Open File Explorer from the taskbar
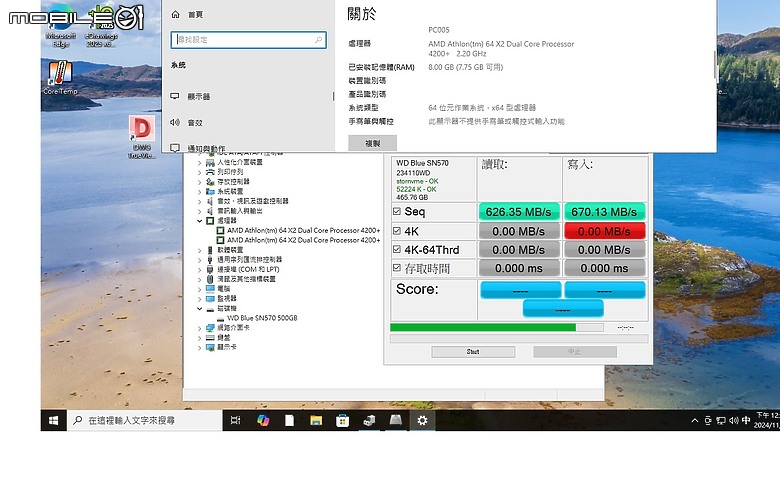 316,421
